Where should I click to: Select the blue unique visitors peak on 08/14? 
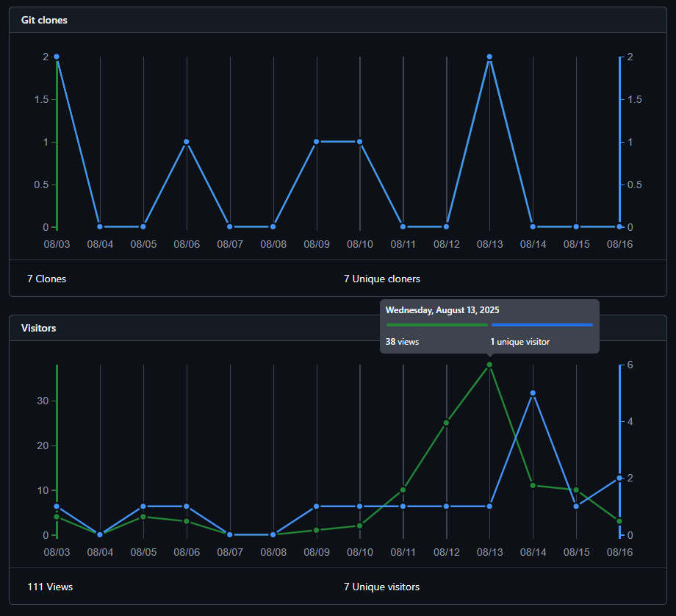(533, 393)
